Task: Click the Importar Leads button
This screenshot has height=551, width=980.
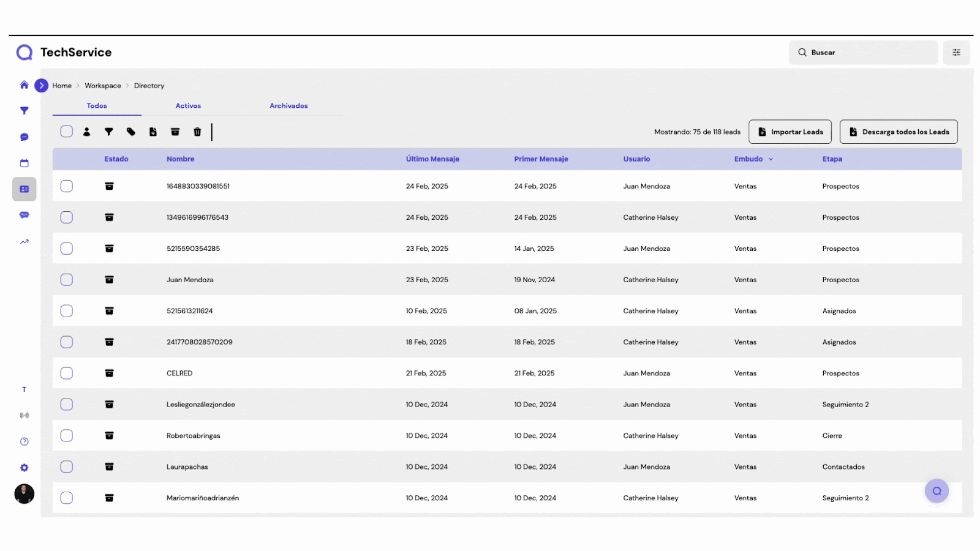Action: click(x=790, y=132)
